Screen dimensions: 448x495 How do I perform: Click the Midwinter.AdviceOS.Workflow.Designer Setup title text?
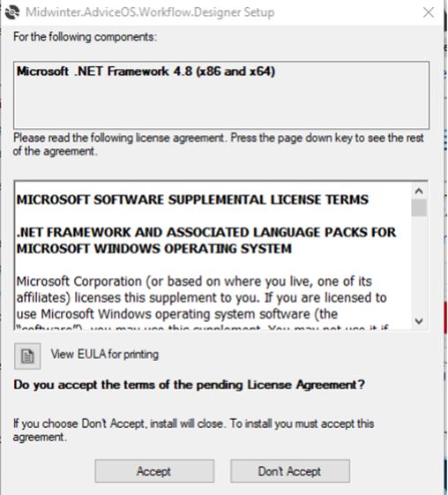point(150,12)
